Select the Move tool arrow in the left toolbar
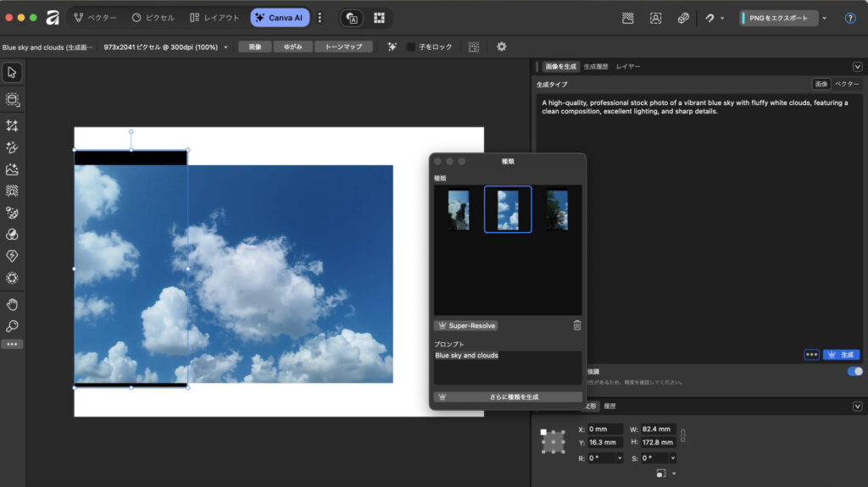This screenshot has height=487, width=868. coord(13,72)
